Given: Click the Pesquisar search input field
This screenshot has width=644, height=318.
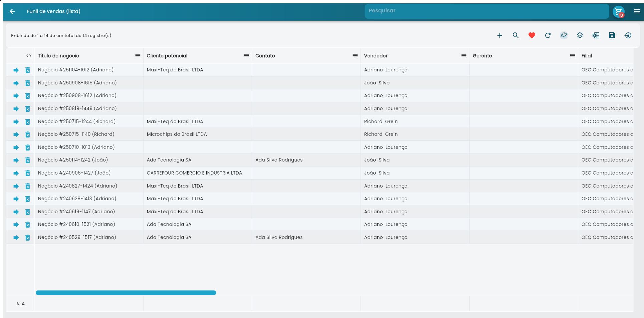Looking at the screenshot, I should click(486, 11).
